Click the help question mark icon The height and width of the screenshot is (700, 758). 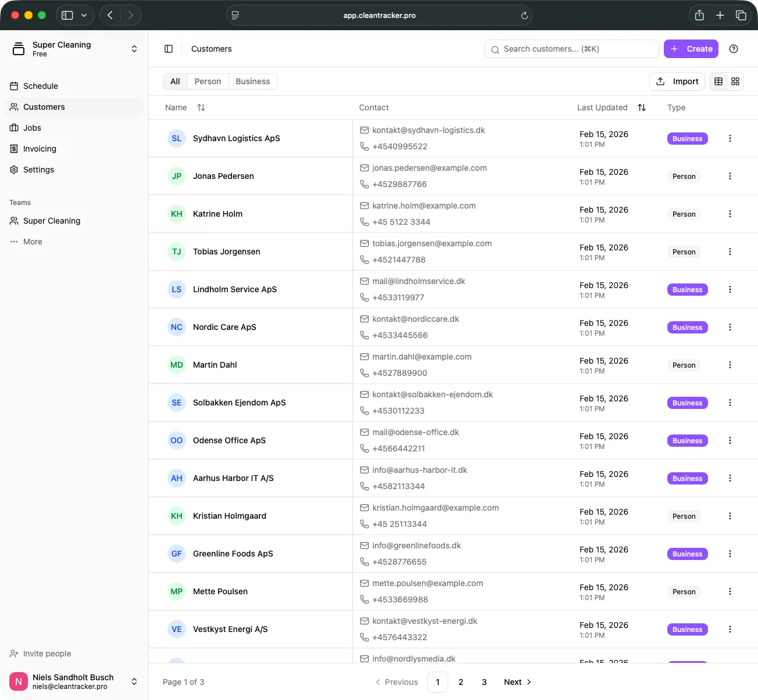pos(734,49)
